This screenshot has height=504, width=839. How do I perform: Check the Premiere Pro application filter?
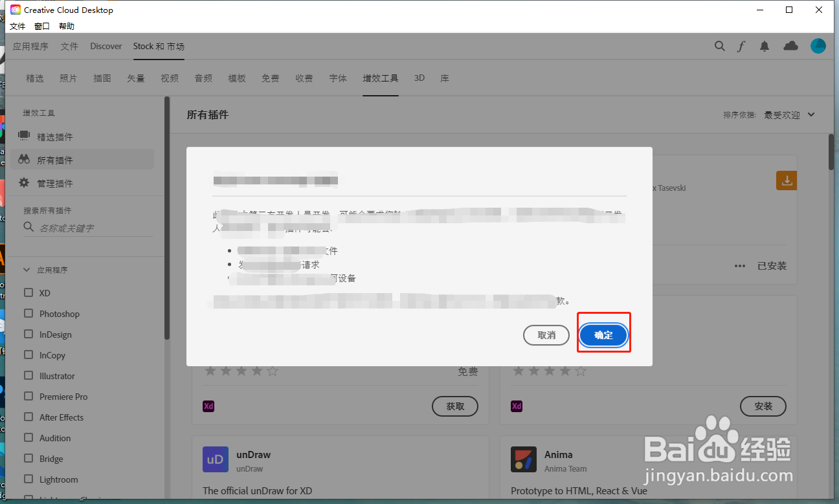pyautogui.click(x=28, y=396)
